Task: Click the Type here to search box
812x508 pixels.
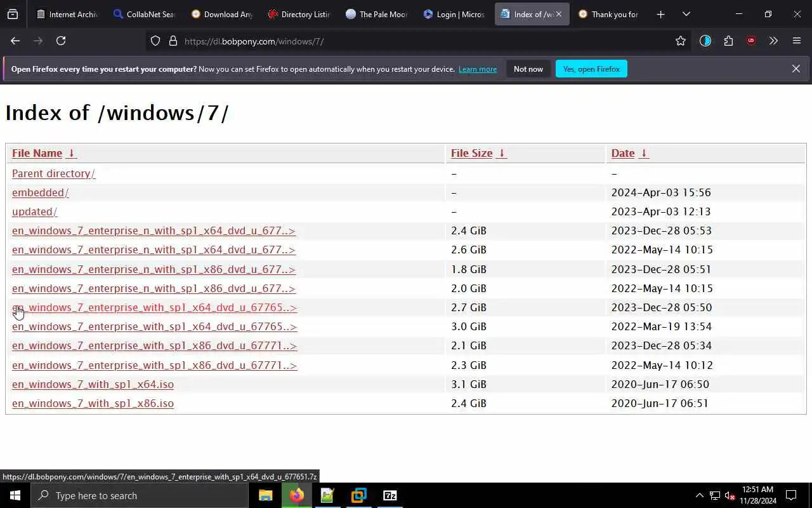Action: pos(140,495)
